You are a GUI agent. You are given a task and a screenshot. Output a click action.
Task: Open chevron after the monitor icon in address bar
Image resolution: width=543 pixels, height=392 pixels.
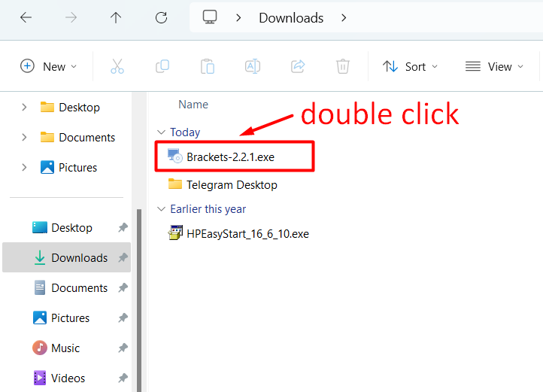238,17
